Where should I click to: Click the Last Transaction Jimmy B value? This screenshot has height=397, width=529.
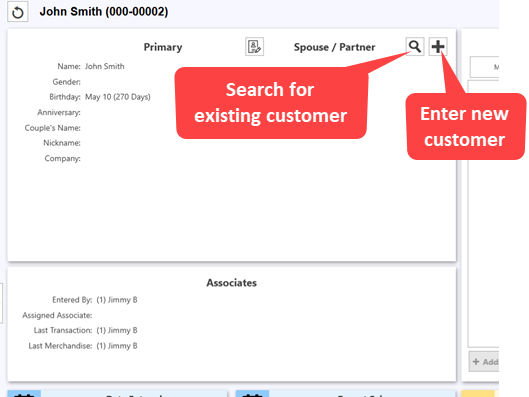click(117, 330)
